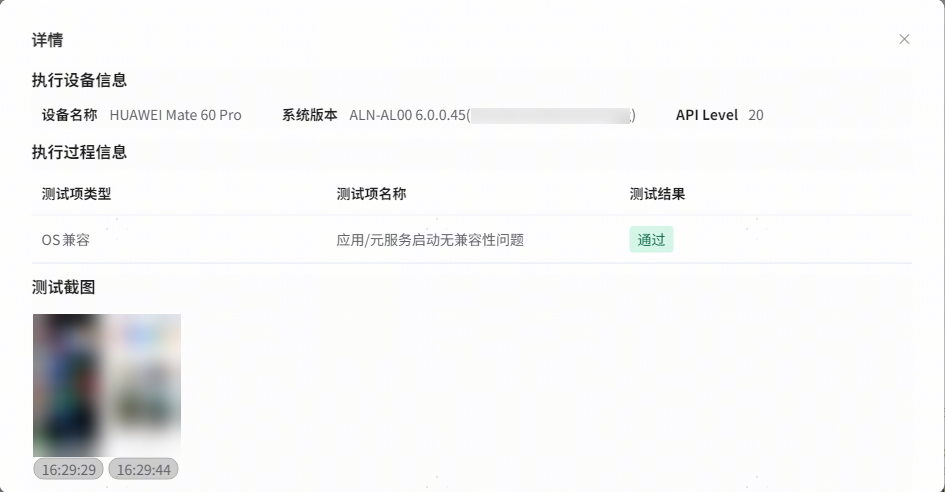
Task: Click the HUAWEI Mate 60 Pro device name
Action: [175, 115]
